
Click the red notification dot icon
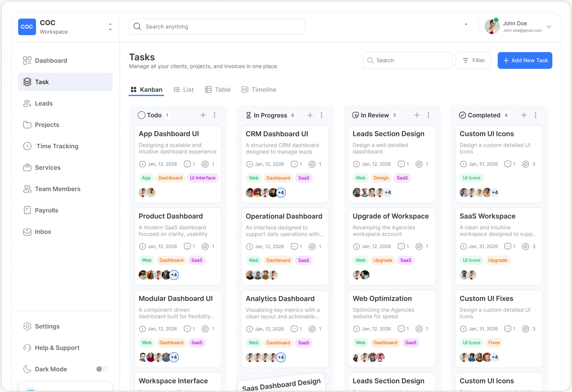pyautogui.click(x=466, y=24)
